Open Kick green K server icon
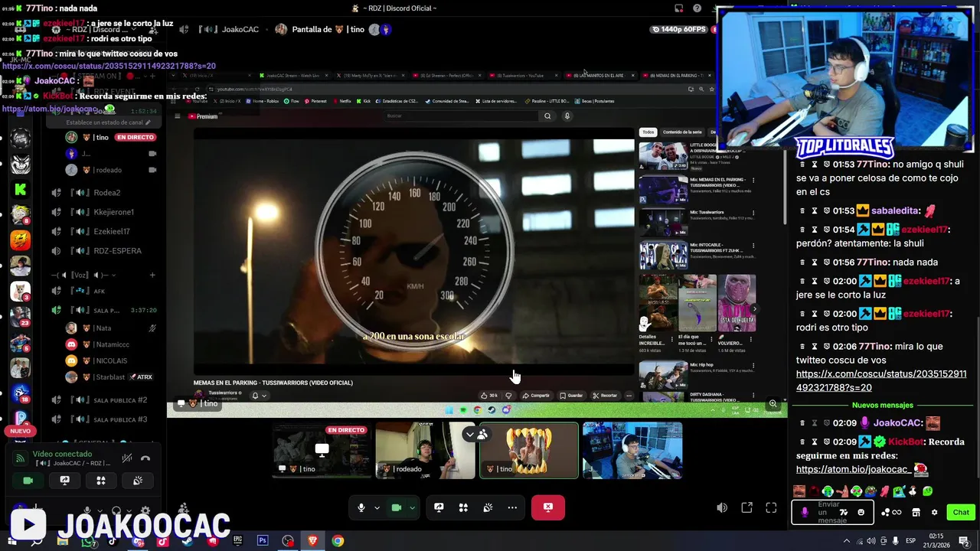 (x=20, y=189)
